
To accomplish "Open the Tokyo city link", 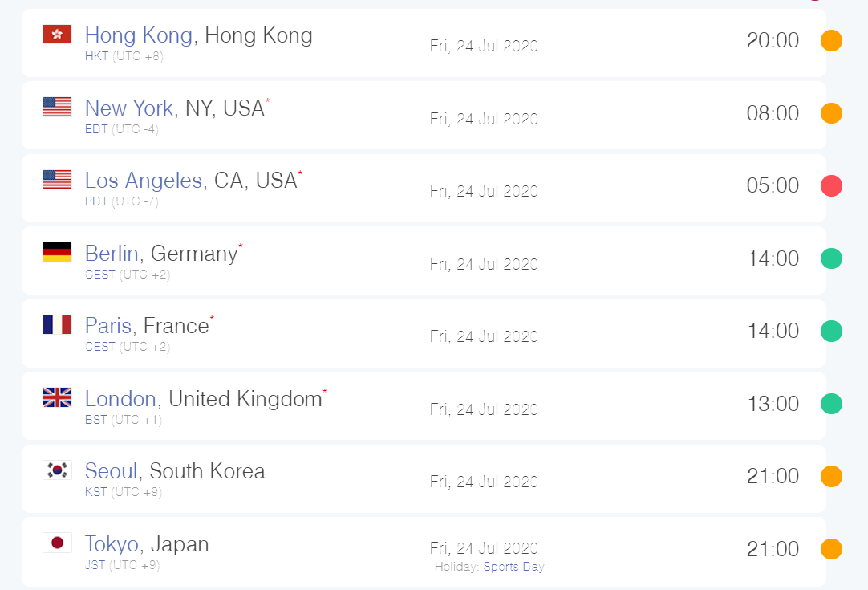I will tap(112, 544).
